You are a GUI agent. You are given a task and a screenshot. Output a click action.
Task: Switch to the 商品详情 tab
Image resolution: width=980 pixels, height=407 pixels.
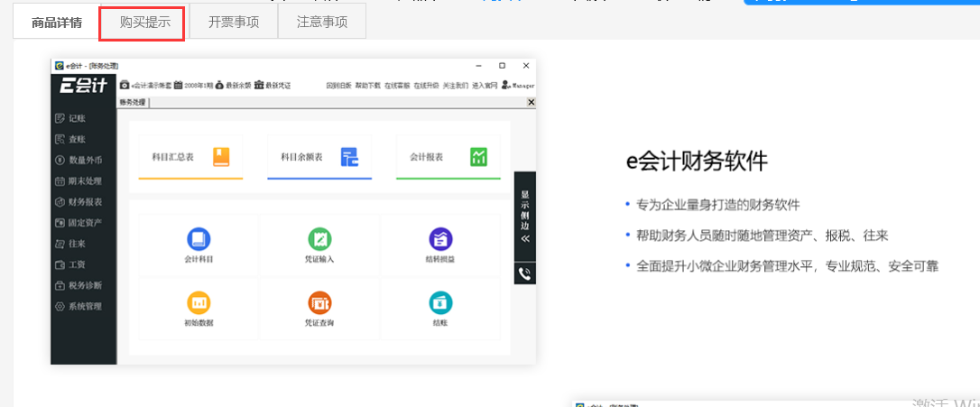[x=57, y=23]
